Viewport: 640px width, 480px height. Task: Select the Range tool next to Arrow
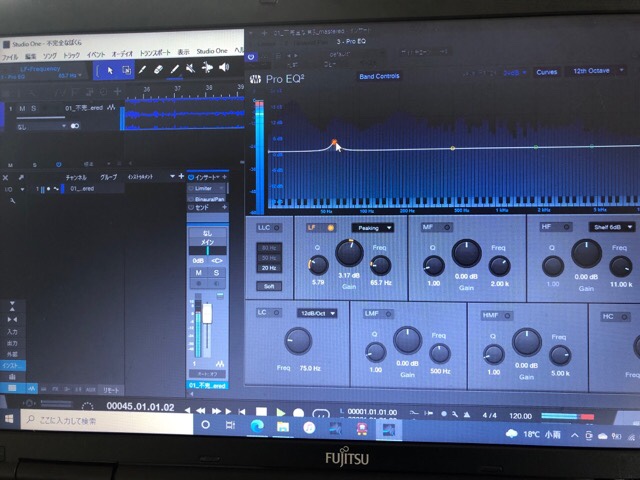127,70
